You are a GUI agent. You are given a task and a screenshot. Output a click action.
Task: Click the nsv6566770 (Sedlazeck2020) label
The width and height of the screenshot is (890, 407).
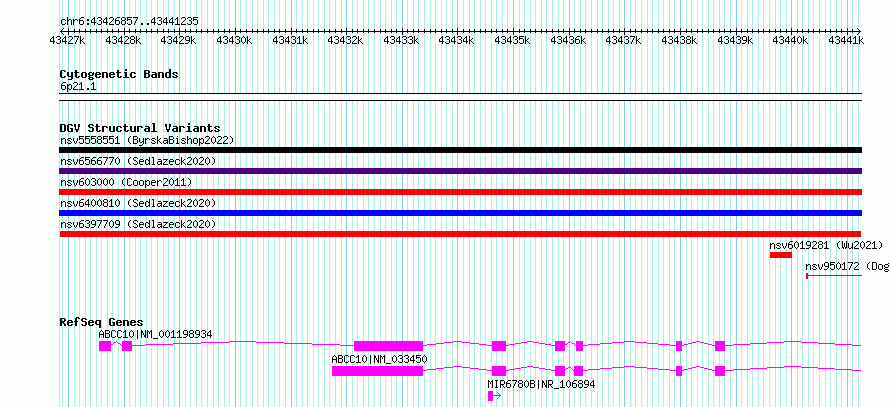pyautogui.click(x=138, y=161)
